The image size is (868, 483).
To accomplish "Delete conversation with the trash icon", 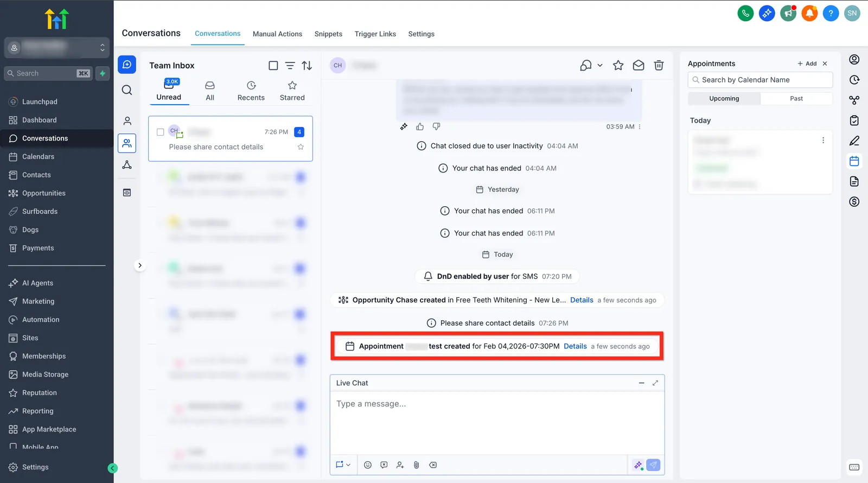I will pyautogui.click(x=659, y=65).
